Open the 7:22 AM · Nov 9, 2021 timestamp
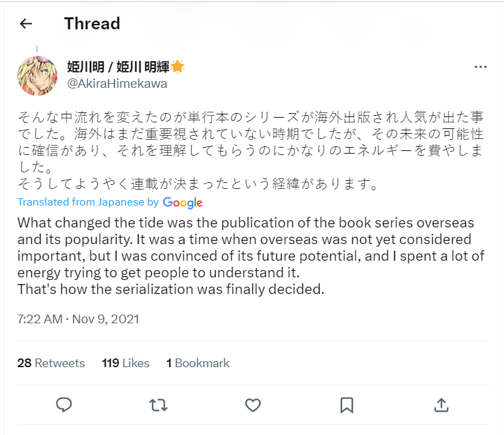The image size is (504, 435). pos(79,319)
